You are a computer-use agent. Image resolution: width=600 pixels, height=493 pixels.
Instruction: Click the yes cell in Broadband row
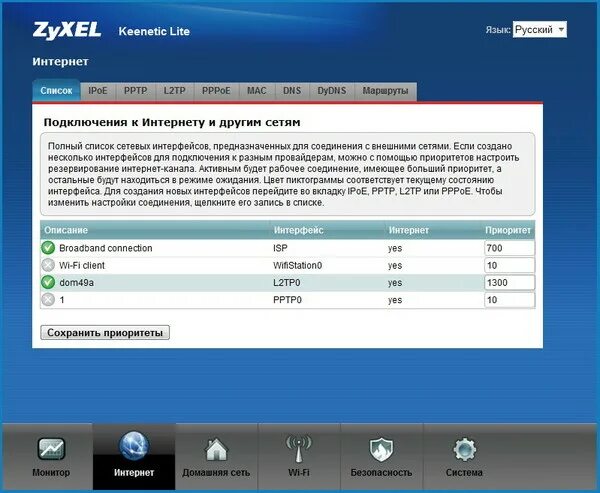(x=395, y=248)
